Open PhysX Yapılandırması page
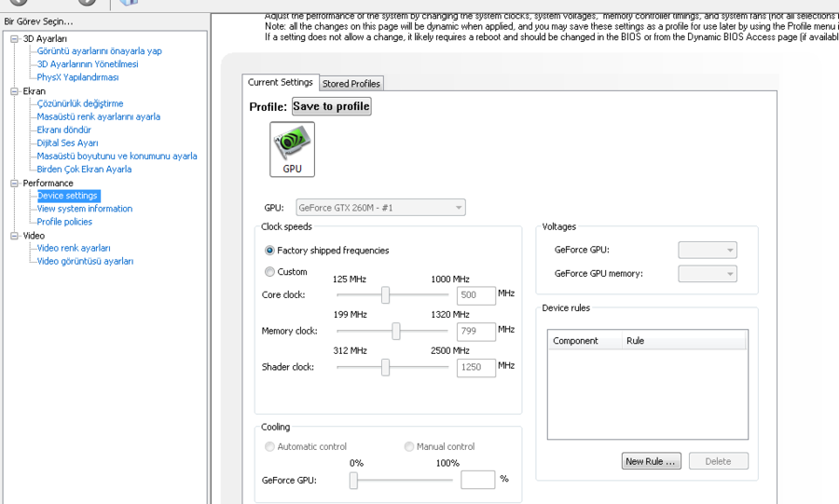This screenshot has height=504, width=839. click(77, 77)
